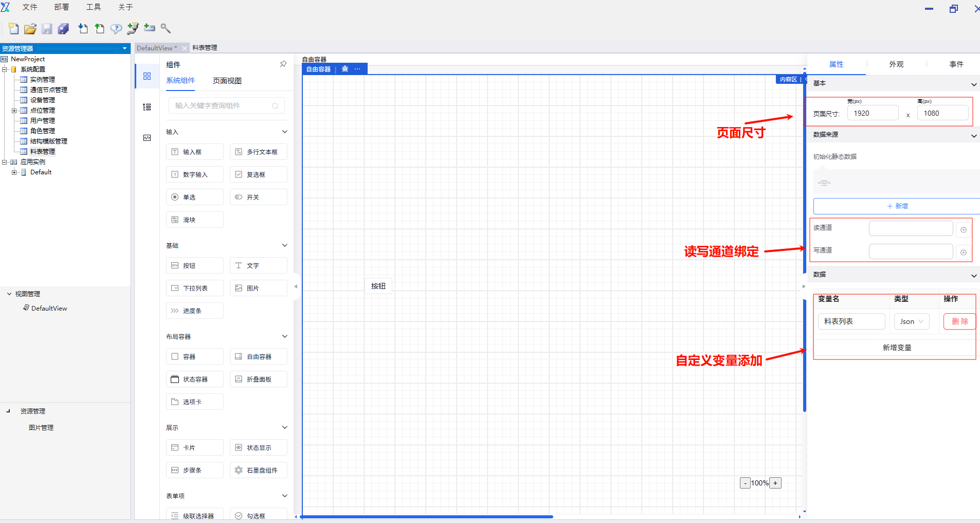Click the target icon beside 读通道 field
Viewport: 980px width, 523px height.
coord(964,230)
